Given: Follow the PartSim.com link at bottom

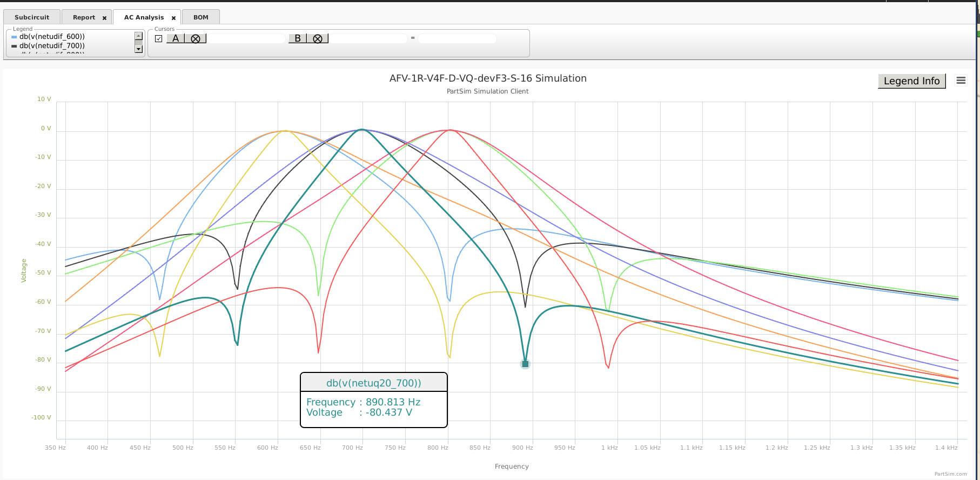Looking at the screenshot, I should pos(950,474).
